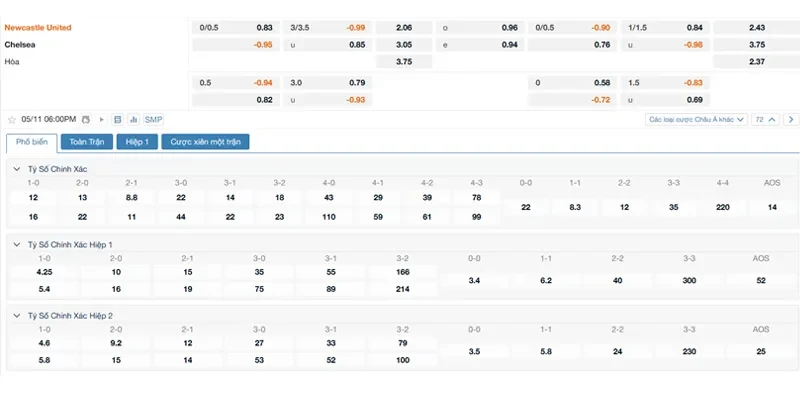This screenshot has width=800, height=400.
Task: Select the Hiệp 1 tab
Action: click(x=135, y=142)
